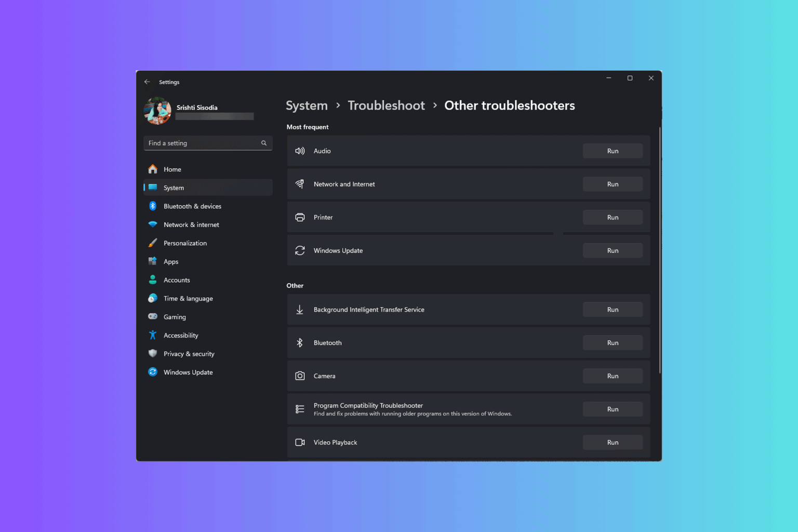The width and height of the screenshot is (798, 532).
Task: Click the 'Other' section heading
Action: point(295,286)
